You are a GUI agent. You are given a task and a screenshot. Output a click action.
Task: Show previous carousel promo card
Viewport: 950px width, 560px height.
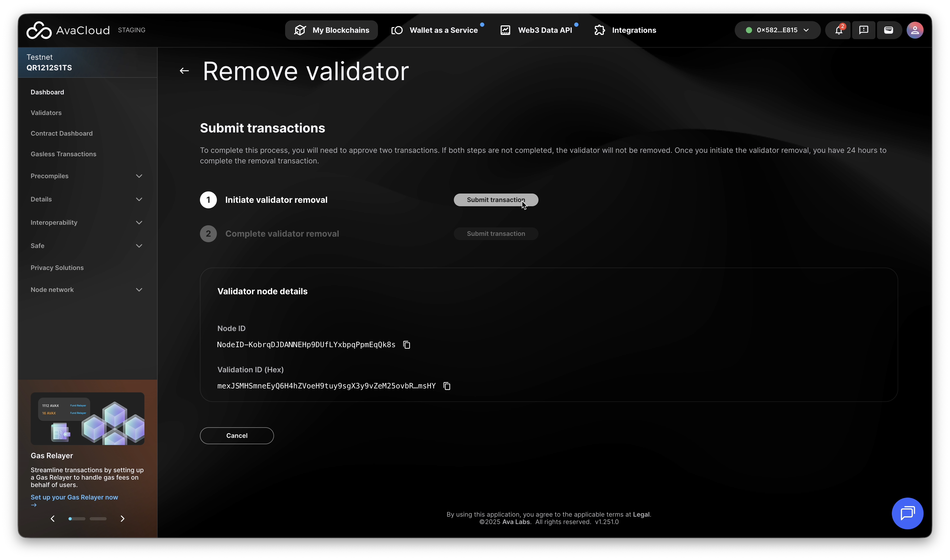(53, 519)
